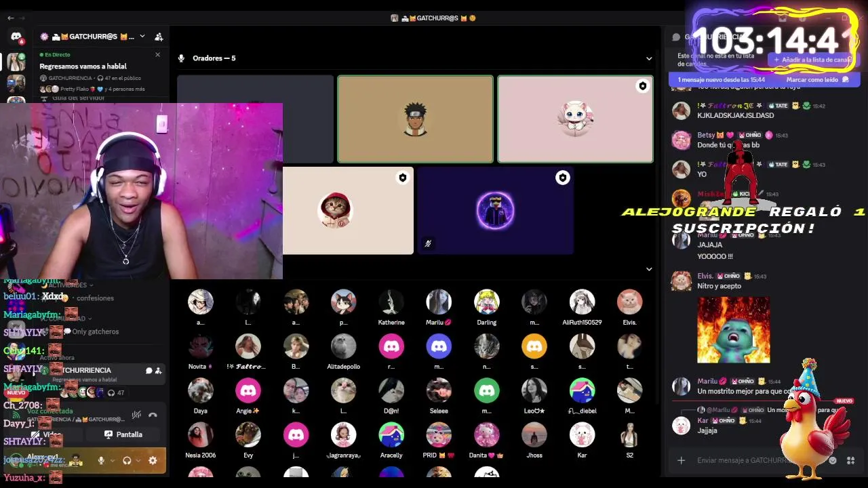
Task: Open audience member Katherine's avatar
Action: [391, 302]
